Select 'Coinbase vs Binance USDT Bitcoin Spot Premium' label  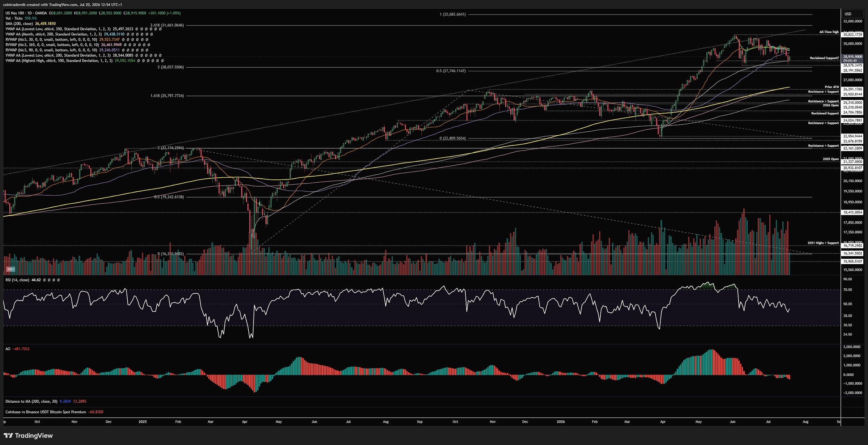pos(46,412)
